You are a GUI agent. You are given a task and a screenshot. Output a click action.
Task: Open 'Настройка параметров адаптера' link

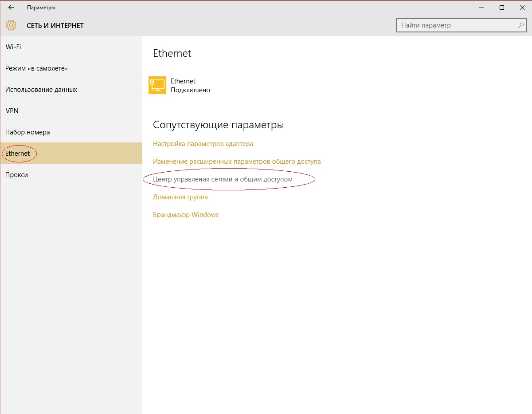point(203,144)
